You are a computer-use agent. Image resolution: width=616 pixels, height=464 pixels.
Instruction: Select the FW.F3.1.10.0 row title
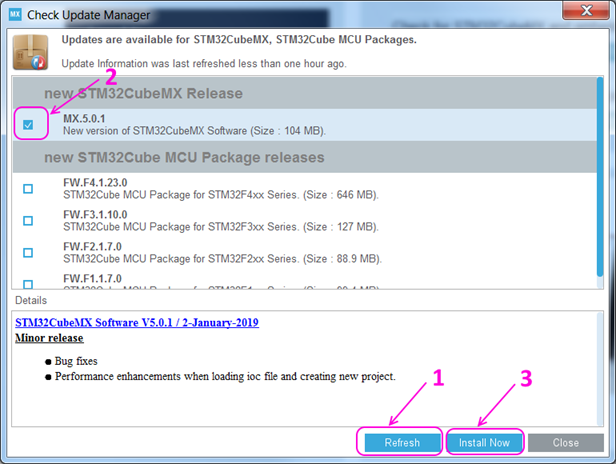(95, 215)
